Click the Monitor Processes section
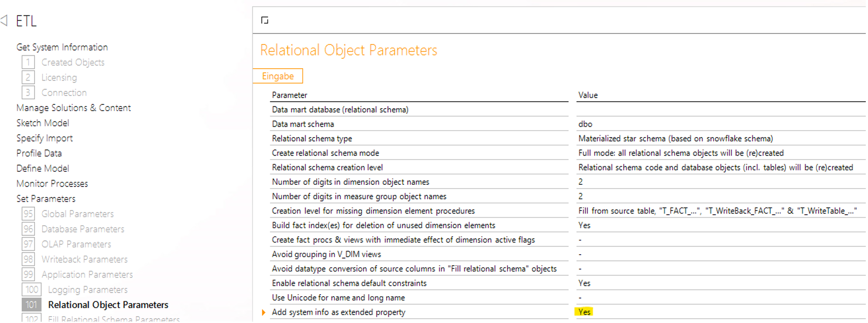Screen dimensions: 868x323 pos(52,184)
